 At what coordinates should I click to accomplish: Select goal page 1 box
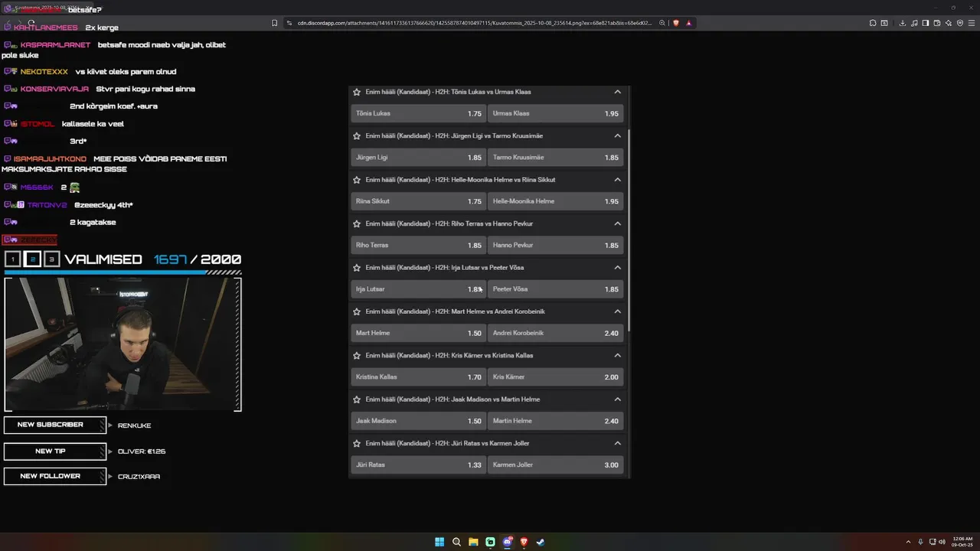(12, 259)
